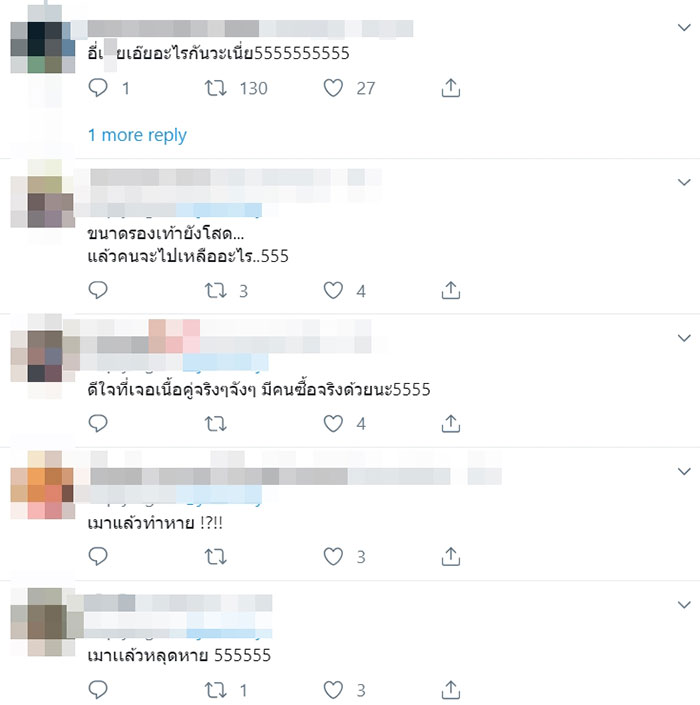This screenshot has height=705, width=700.
Task: Like the 'เมาแล้วทำหาย !?!!' tweet
Action: tap(333, 556)
